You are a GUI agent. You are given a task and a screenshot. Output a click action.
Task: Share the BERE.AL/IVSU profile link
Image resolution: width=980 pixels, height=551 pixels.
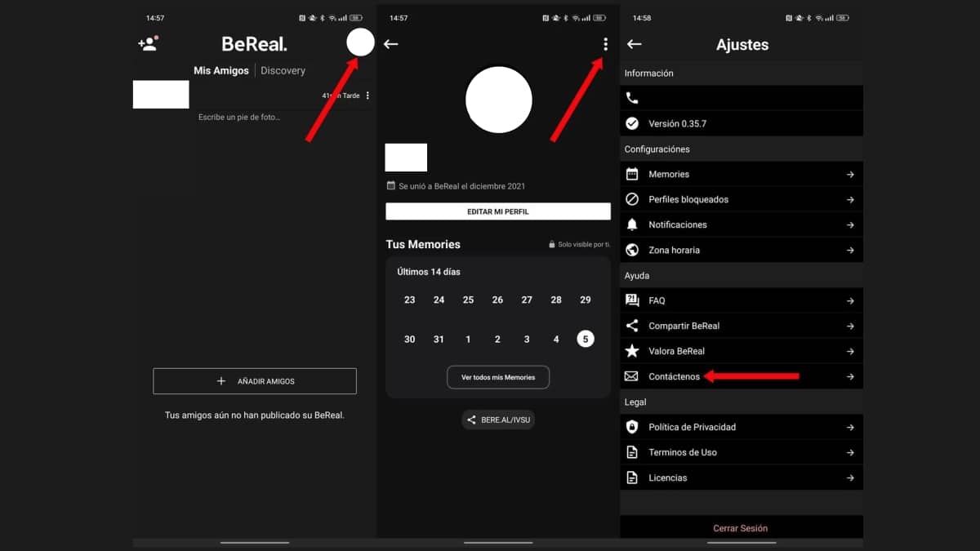pos(498,420)
